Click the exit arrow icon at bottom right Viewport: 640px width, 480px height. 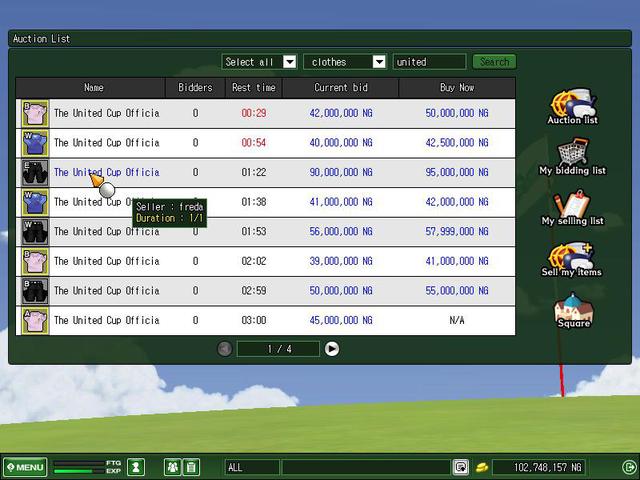pos(628,467)
